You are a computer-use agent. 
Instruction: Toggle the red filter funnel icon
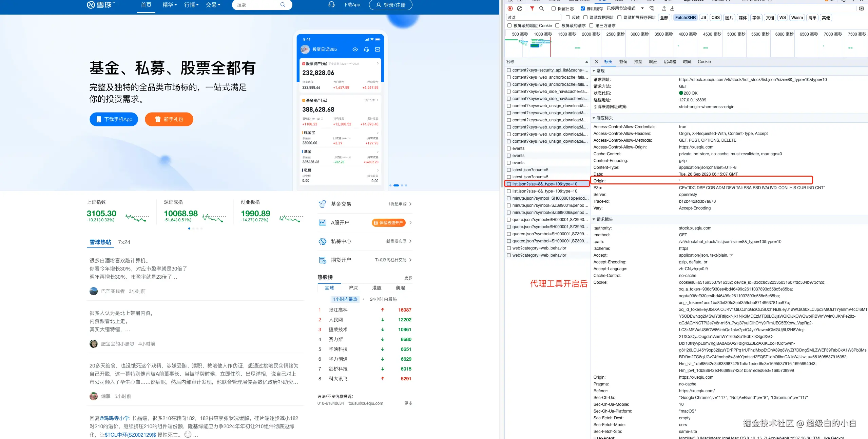pos(532,8)
